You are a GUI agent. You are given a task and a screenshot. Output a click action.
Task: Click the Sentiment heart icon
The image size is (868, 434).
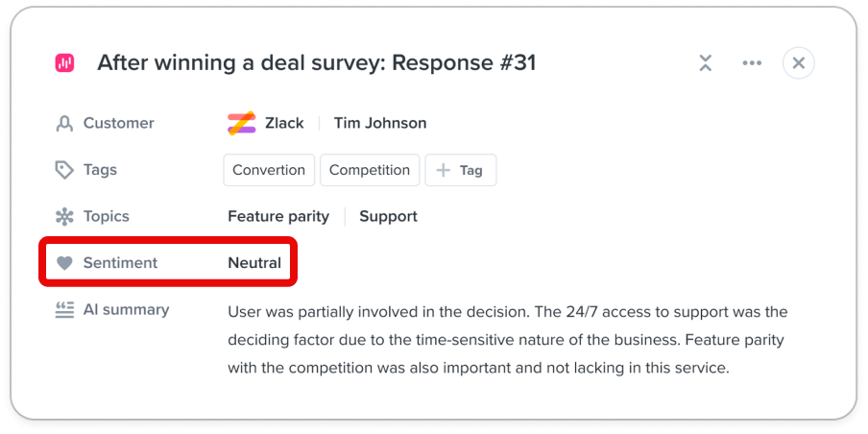64,263
